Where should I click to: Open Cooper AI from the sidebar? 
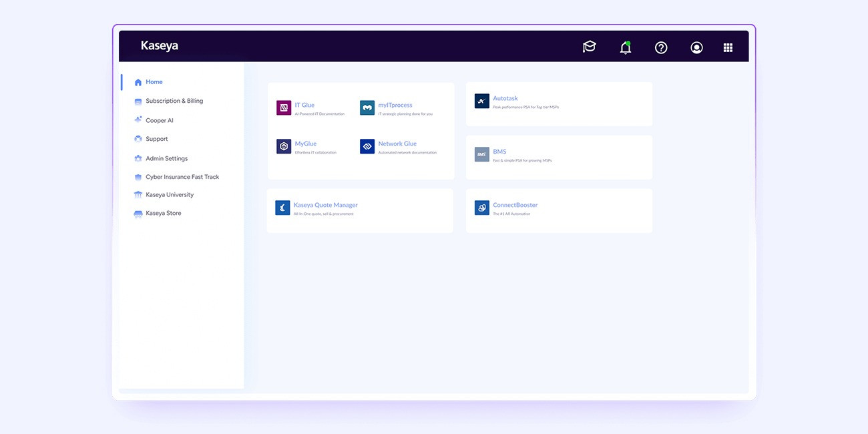tap(160, 120)
